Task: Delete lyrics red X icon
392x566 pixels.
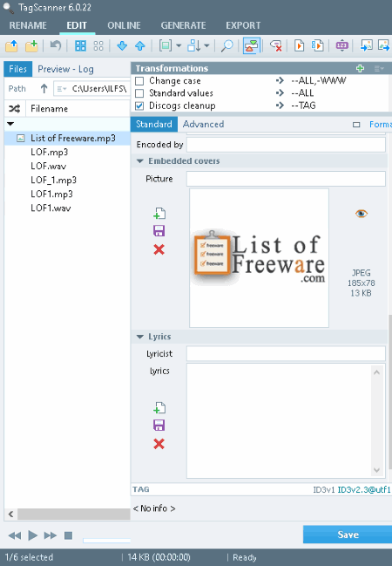Action: pos(159,444)
